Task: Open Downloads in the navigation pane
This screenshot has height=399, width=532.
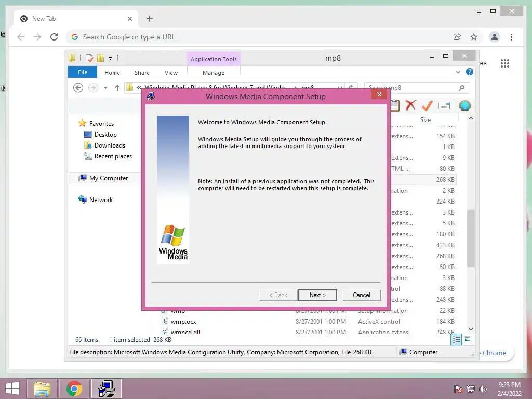Action: click(110, 145)
